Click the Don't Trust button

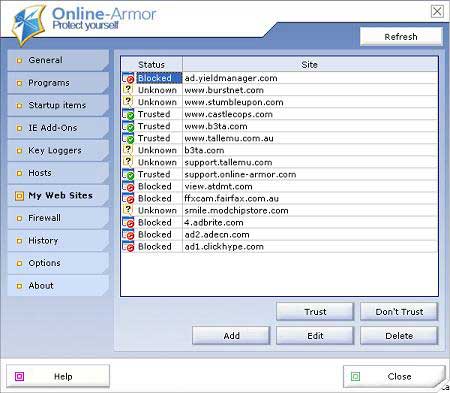point(399,312)
